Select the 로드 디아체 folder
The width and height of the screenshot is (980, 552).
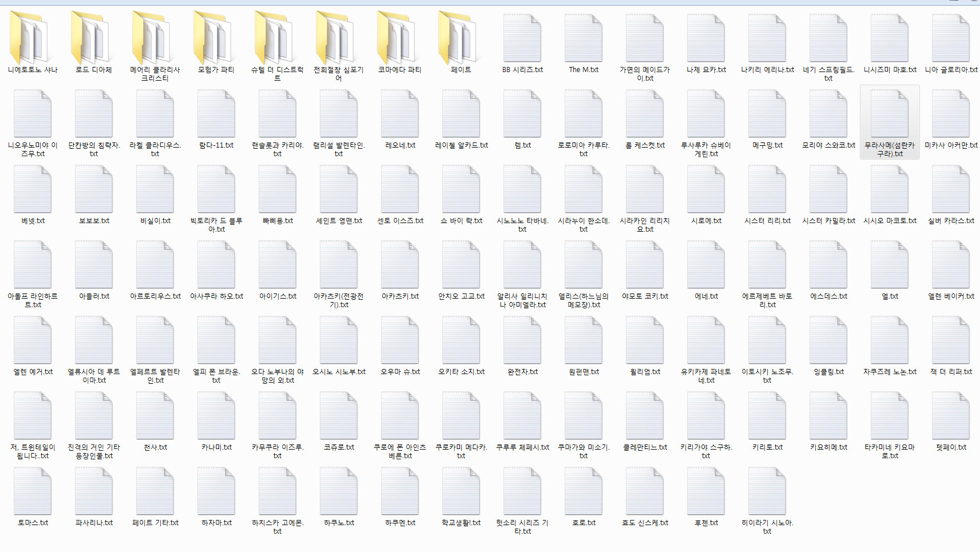(x=94, y=40)
